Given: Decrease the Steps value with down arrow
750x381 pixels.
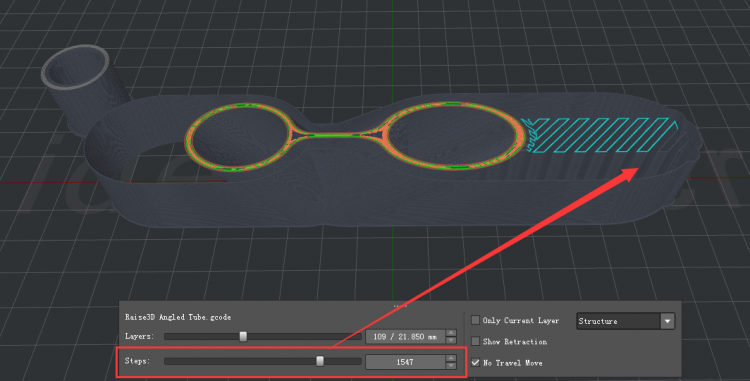Looking at the screenshot, I should coord(451,366).
